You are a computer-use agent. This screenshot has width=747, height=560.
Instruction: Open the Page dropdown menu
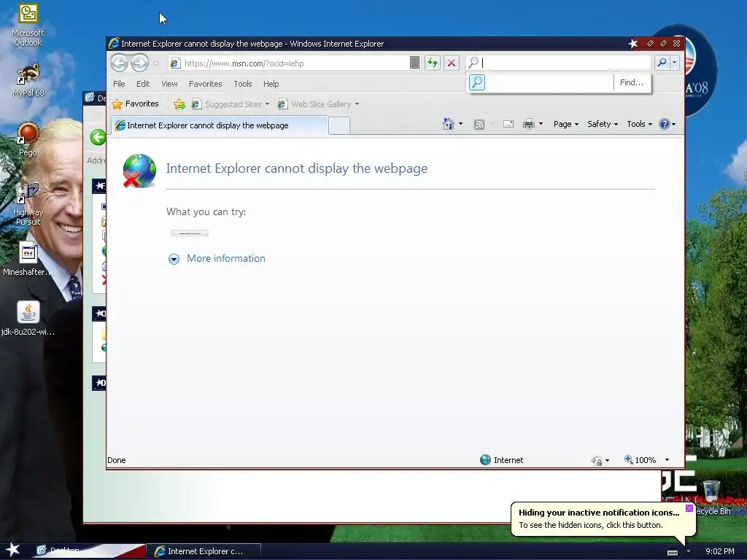pos(566,124)
